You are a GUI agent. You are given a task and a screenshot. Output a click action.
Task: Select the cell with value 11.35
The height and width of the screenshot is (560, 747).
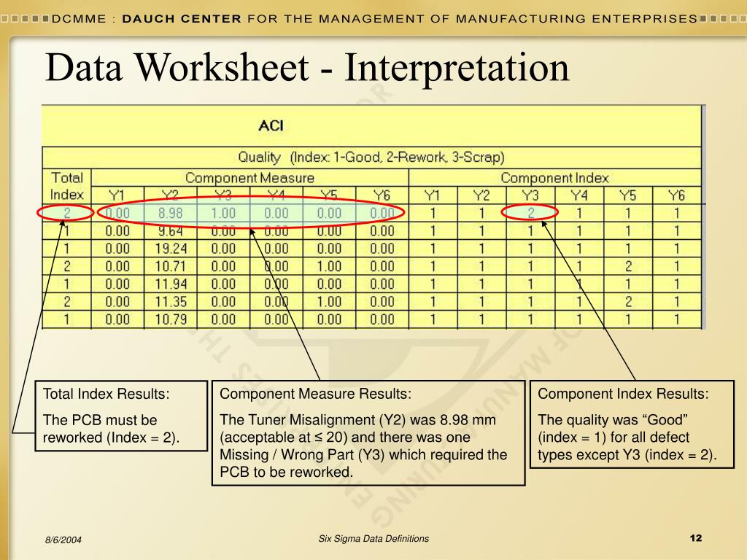171,301
